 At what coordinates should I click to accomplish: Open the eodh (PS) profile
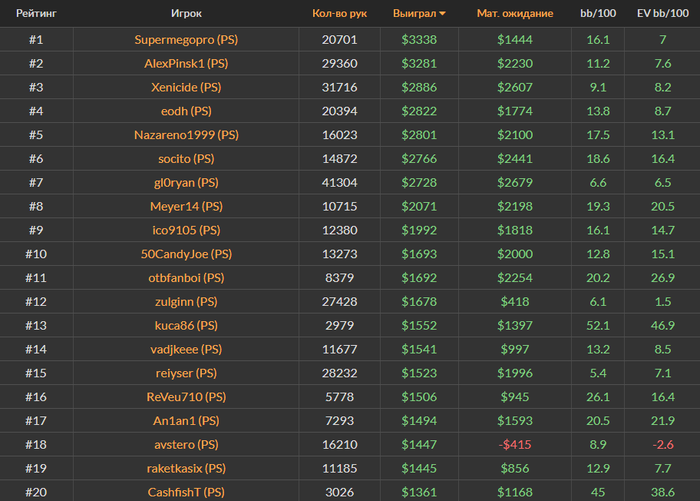click(x=186, y=111)
